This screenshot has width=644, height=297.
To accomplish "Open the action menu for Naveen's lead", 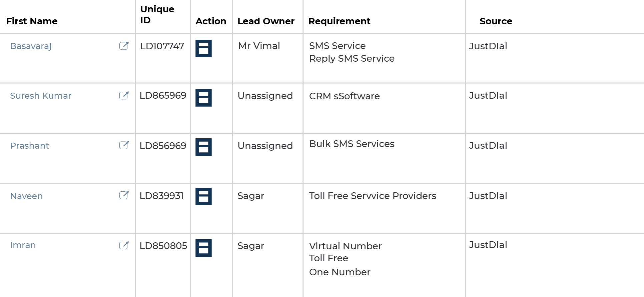I will tap(203, 197).
